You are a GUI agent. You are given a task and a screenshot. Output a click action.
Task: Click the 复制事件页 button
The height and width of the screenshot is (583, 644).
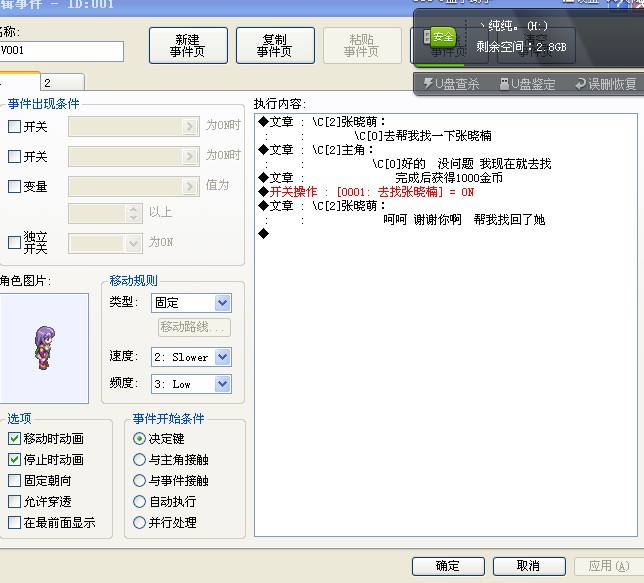(x=275, y=46)
